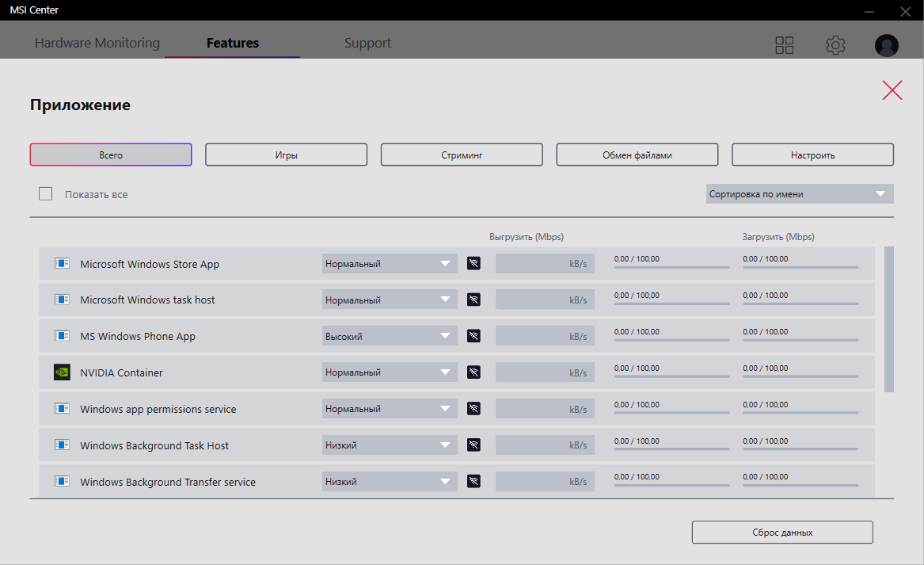The width and height of the screenshot is (924, 565).
Task: Toggle network block for NVIDIA Container
Action: pos(473,372)
